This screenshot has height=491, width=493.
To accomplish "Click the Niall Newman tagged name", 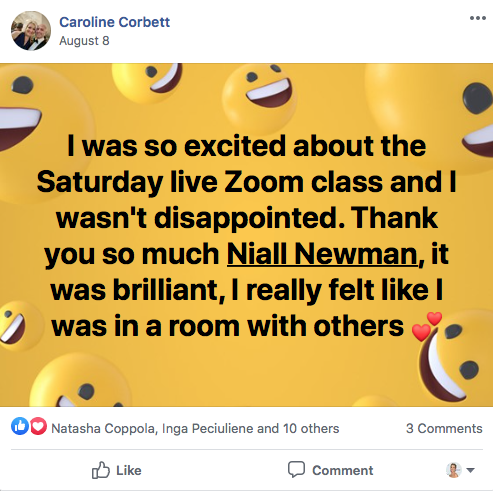I will 322,254.
